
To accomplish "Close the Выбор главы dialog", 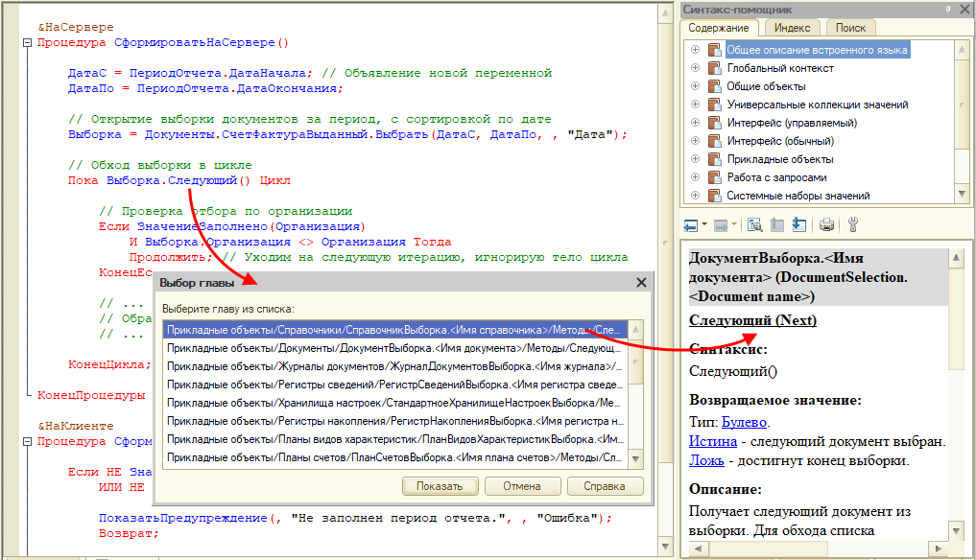I will (x=641, y=283).
